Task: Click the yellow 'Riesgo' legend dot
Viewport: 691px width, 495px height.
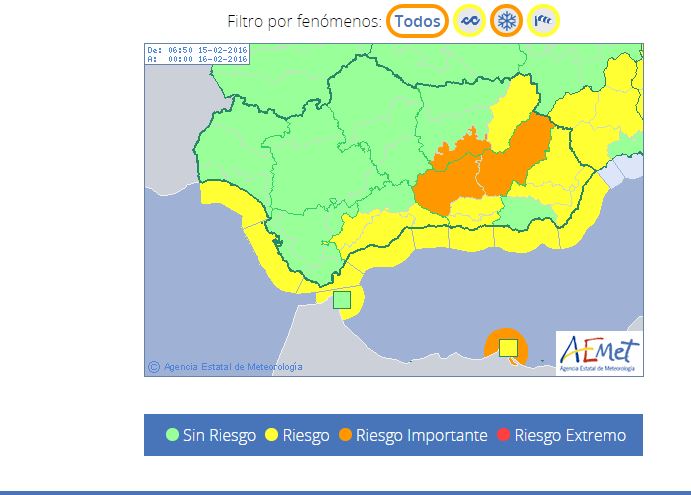Action: click(269, 436)
